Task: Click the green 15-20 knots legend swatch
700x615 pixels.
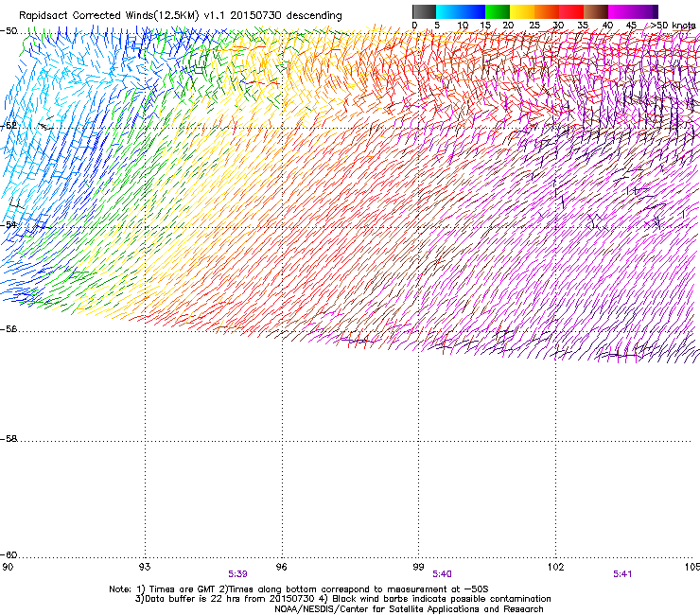Action: 498,11
